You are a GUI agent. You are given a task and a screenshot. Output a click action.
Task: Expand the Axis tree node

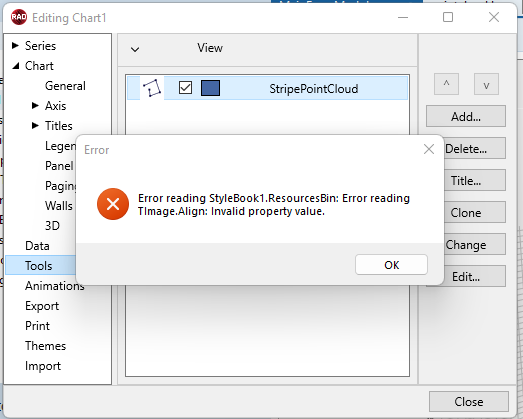(x=35, y=105)
